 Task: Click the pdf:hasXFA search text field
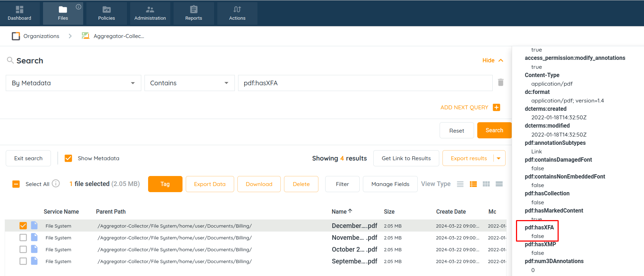tap(365, 83)
